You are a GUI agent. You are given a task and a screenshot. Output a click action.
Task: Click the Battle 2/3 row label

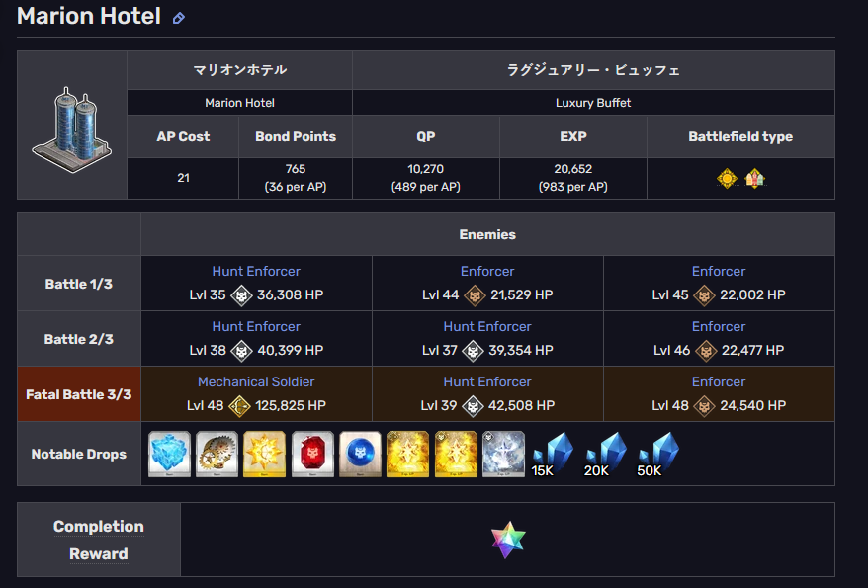click(79, 339)
